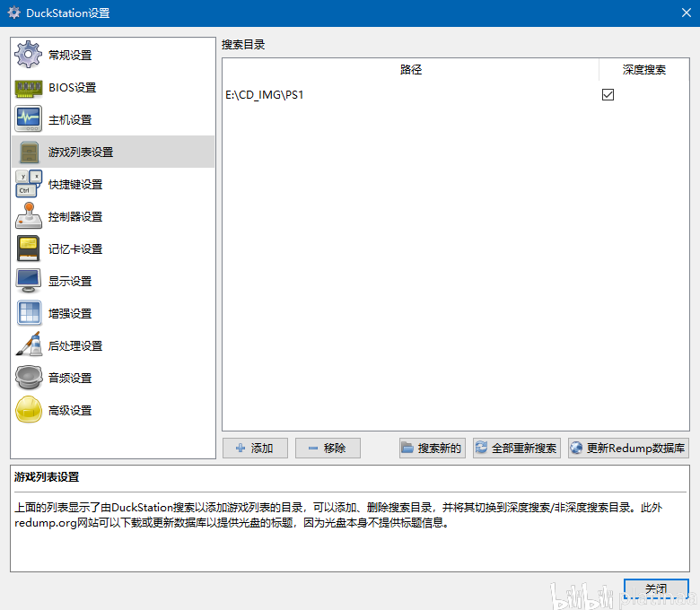Switch to 主机设置 page
Screen dimensions: 700x610
[70, 120]
